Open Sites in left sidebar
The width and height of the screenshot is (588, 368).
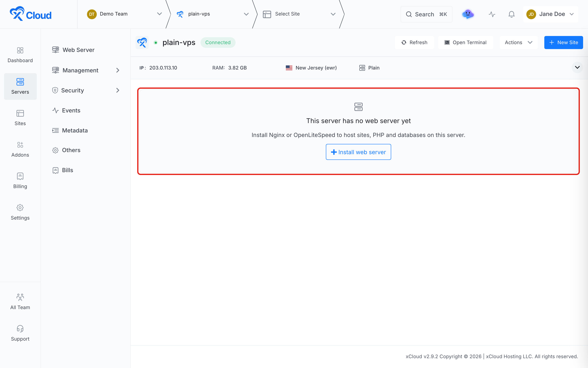click(x=20, y=118)
